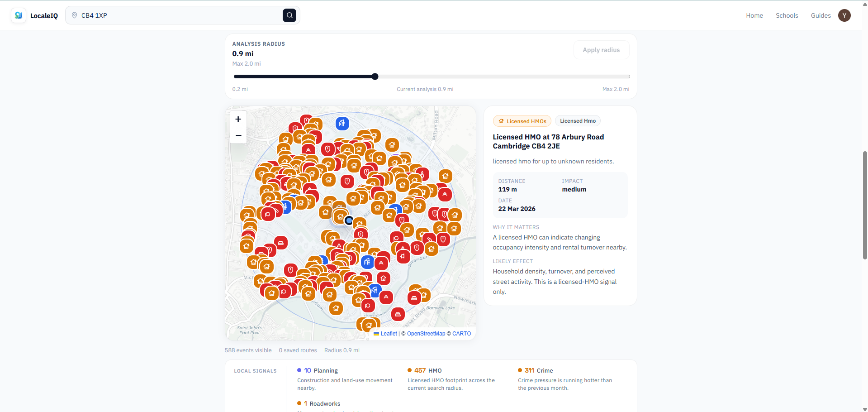868x412 pixels.
Task: Open the Schools navigation item
Action: click(787, 15)
